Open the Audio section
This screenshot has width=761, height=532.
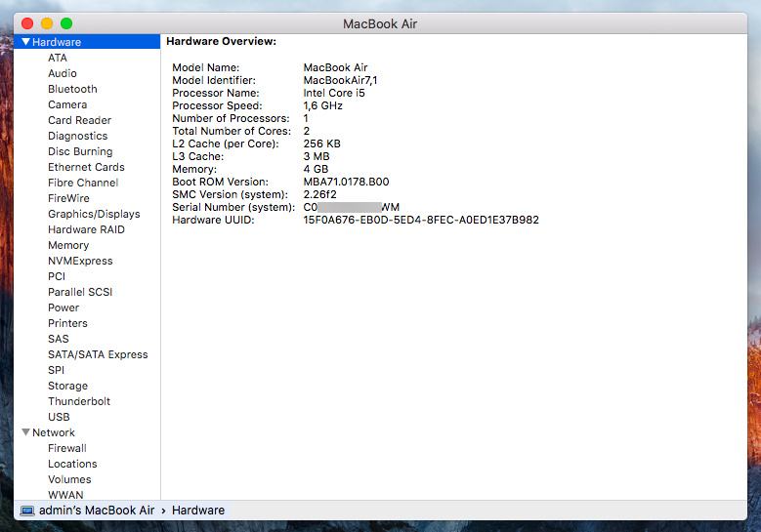(x=63, y=73)
